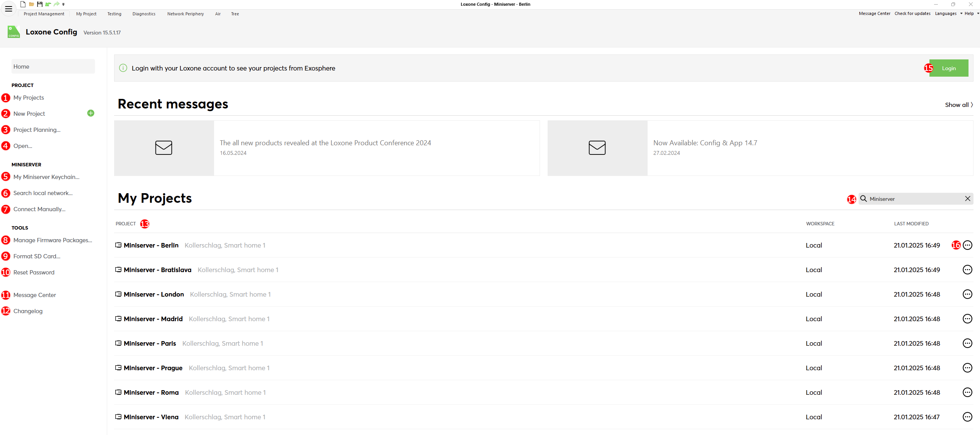Click Show all recent messages link
Image resolution: width=980 pixels, height=435 pixels.
(959, 105)
